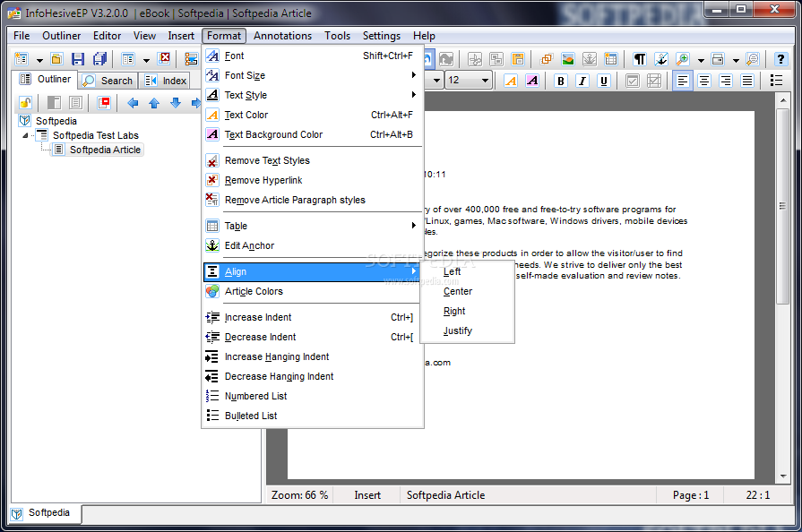The width and height of the screenshot is (802, 532).
Task: Open the dropdown arrow beside new eBook icon
Action: coord(39,60)
